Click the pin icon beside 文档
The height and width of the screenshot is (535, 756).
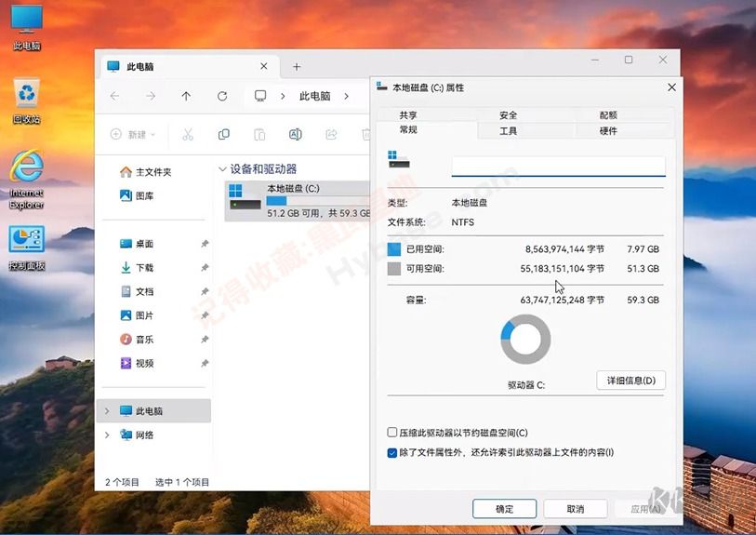click(x=205, y=291)
